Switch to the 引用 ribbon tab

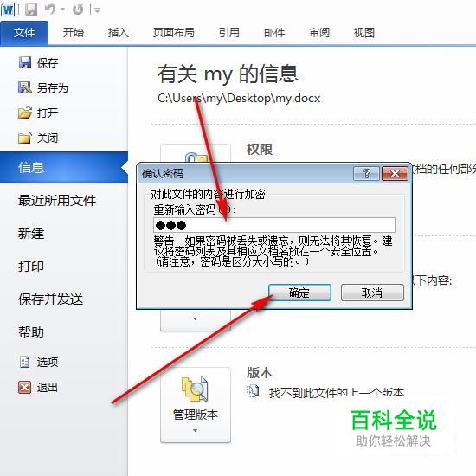(229, 33)
